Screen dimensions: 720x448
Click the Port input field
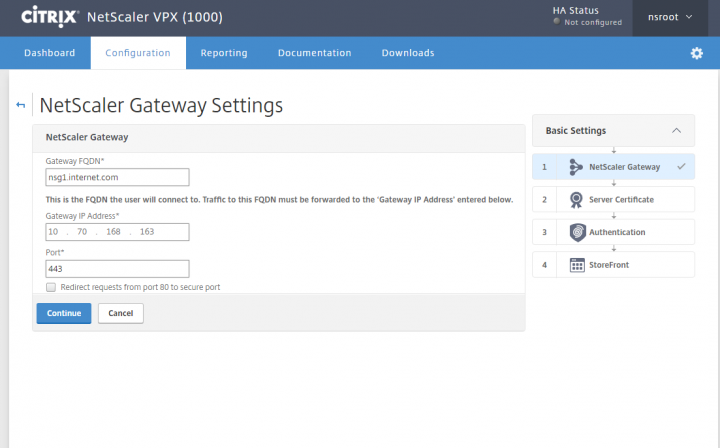[117, 268]
